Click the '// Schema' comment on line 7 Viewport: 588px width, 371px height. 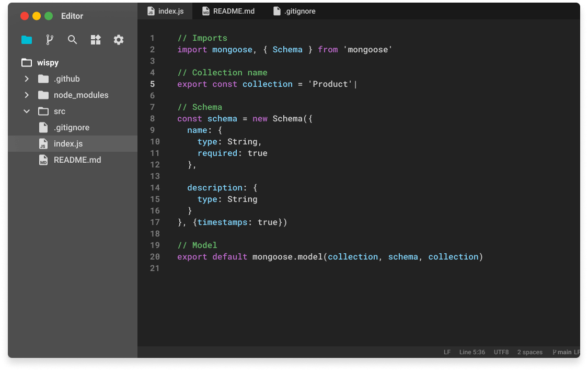[200, 107]
